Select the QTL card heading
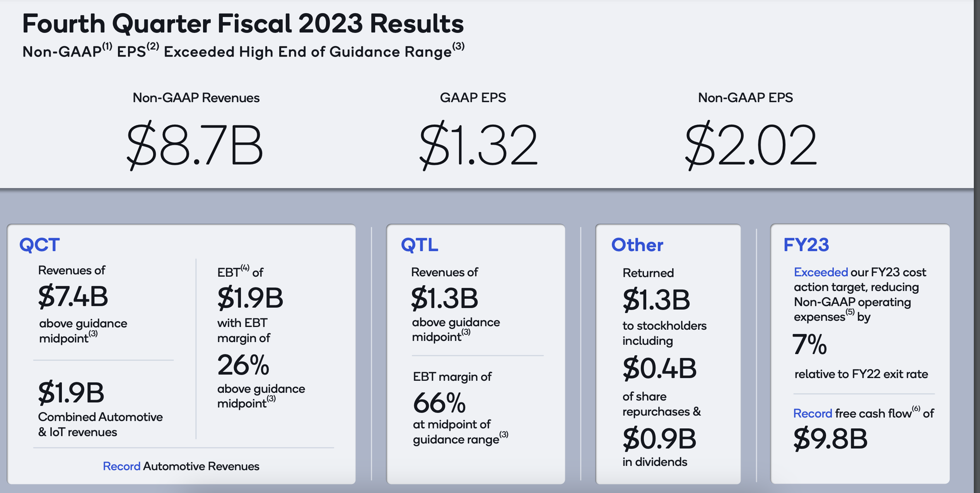Screen dimensions: 980x493 420,245
